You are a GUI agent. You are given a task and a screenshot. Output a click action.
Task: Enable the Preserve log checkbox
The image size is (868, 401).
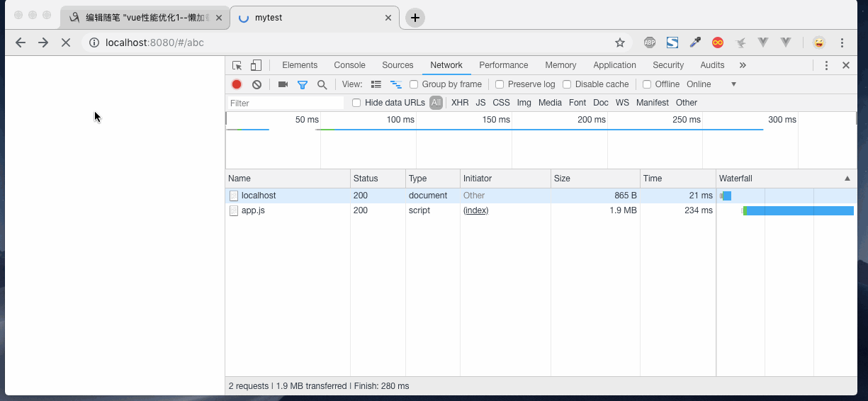[500, 84]
